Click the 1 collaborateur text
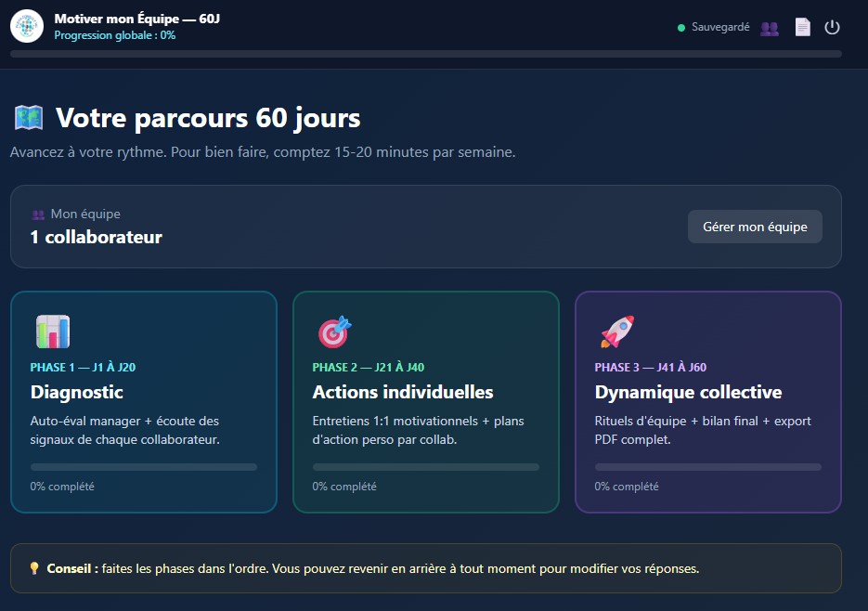This screenshot has height=611, width=868. tap(97, 237)
